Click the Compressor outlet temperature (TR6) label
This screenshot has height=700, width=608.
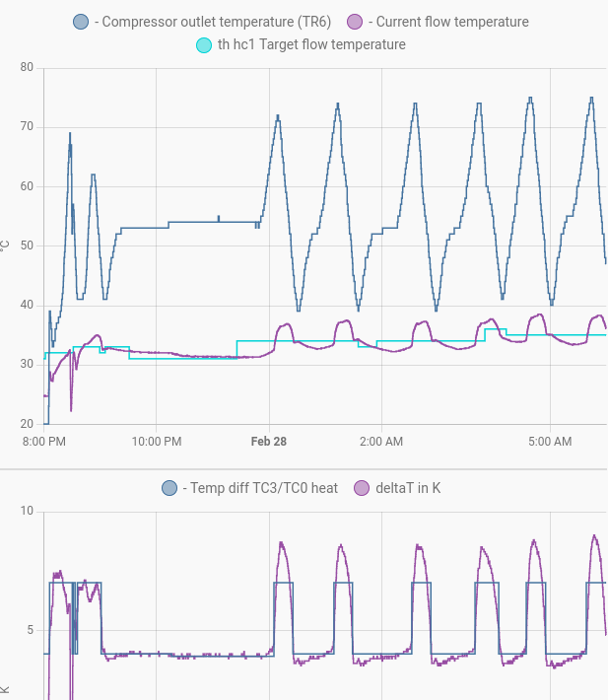point(213,22)
